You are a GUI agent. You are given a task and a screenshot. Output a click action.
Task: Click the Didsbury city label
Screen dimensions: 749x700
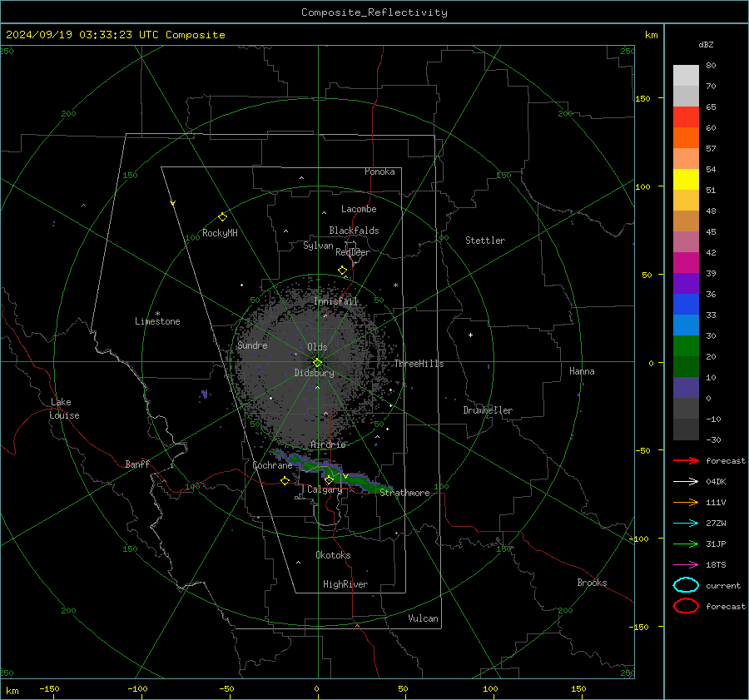[x=314, y=373]
